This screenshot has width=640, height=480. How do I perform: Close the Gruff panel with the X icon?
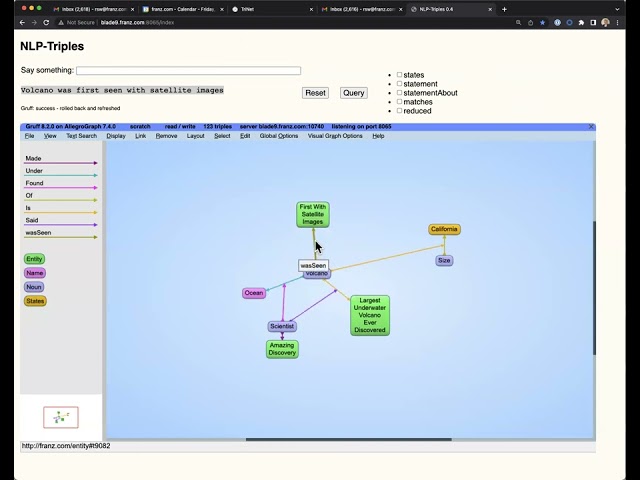click(x=591, y=127)
